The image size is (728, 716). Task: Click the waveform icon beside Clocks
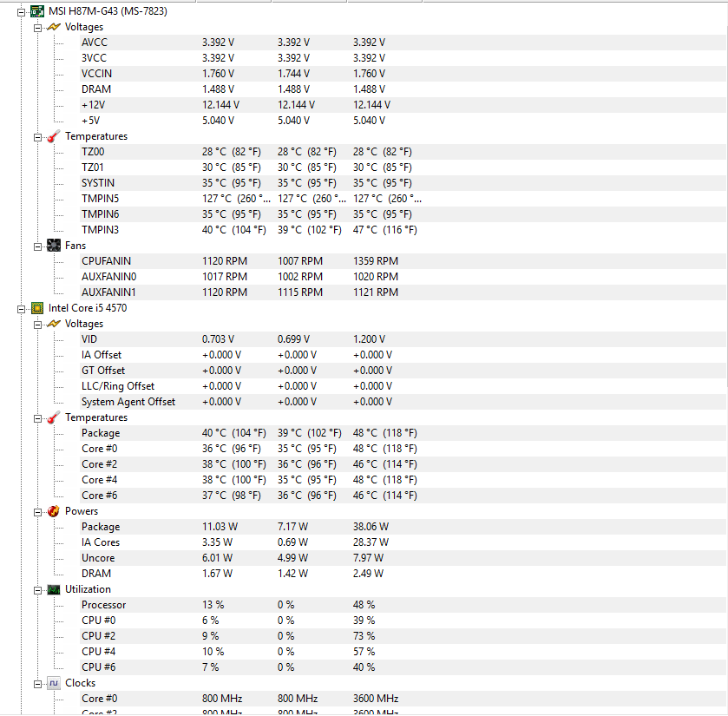[54, 683]
